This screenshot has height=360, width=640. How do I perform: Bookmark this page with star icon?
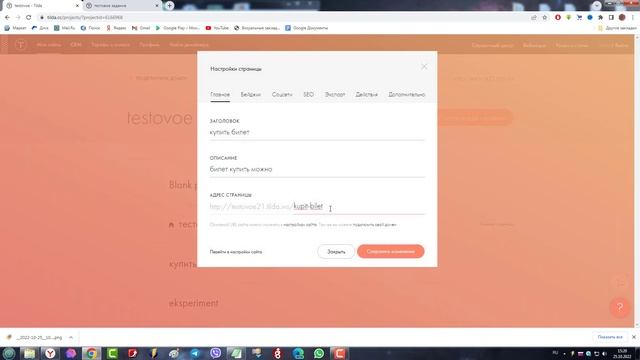tap(544, 18)
